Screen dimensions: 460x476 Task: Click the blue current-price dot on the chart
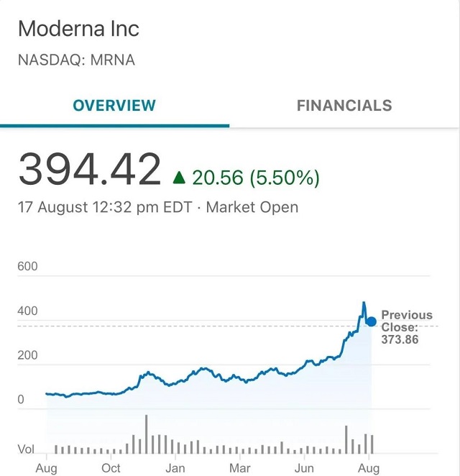pyautogui.click(x=371, y=321)
